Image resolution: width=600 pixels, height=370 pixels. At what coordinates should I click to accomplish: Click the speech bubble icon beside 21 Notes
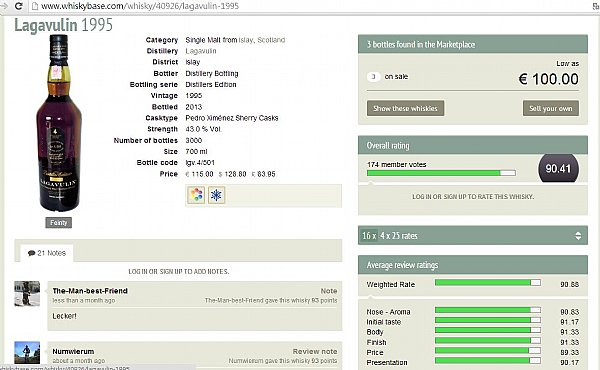31,253
